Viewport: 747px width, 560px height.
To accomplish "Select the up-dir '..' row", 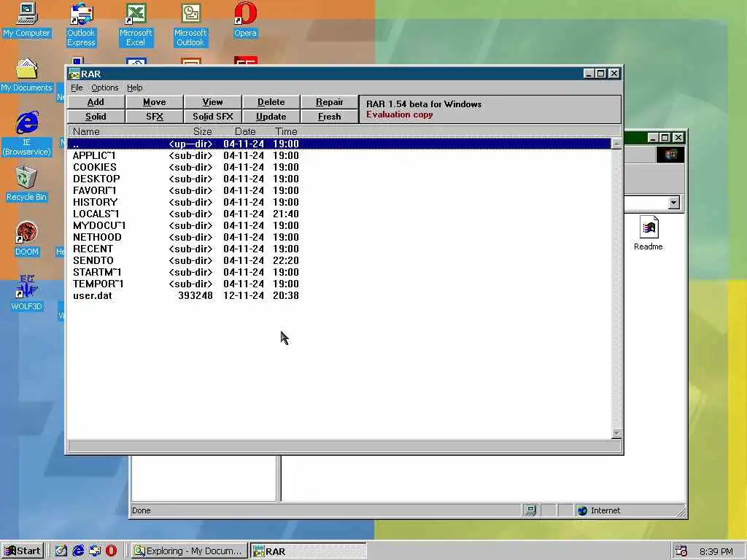I will [x=338, y=144].
